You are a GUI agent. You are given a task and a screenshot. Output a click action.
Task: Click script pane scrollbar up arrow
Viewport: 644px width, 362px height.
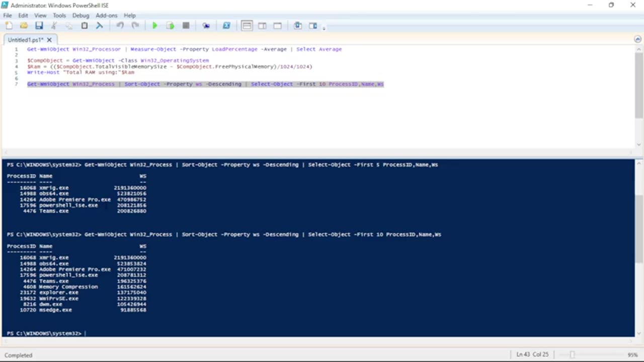tap(639, 49)
